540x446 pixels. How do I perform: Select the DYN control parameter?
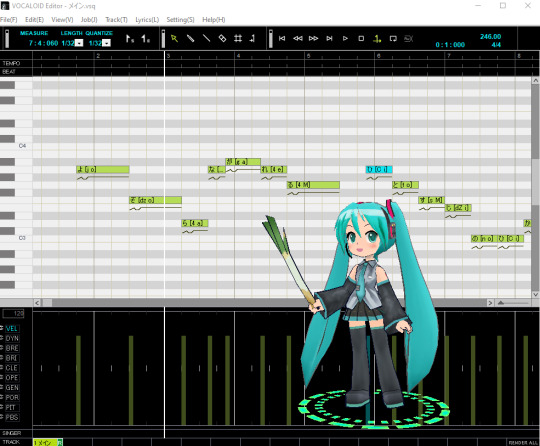tap(12, 339)
